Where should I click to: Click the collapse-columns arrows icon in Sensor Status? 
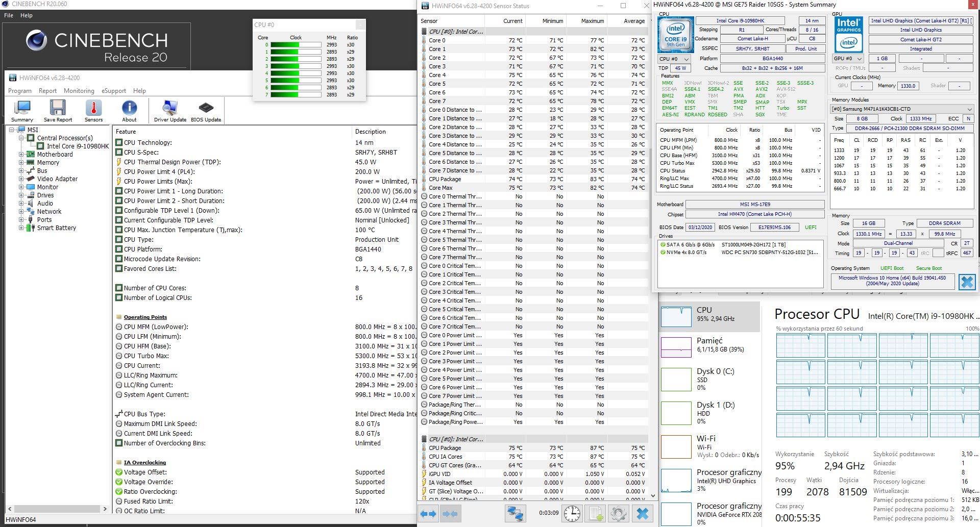(450, 513)
